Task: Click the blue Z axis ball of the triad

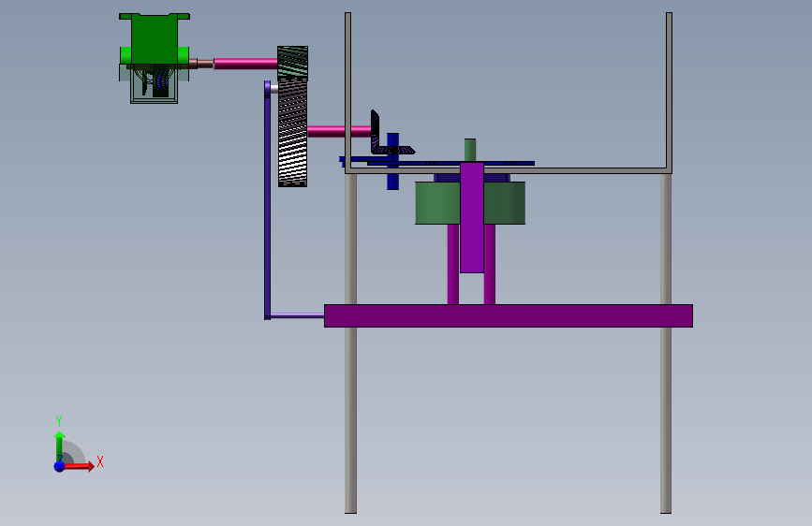Action: [x=60, y=466]
